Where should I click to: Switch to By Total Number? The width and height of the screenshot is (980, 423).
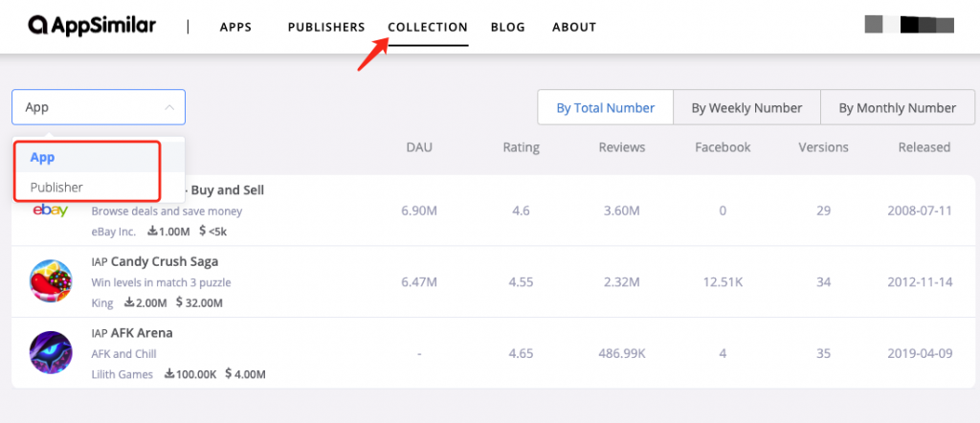pos(606,107)
